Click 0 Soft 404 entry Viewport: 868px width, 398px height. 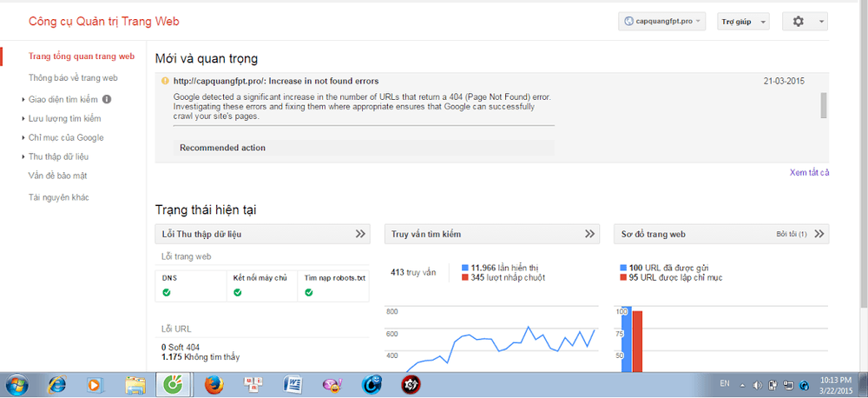(181, 348)
